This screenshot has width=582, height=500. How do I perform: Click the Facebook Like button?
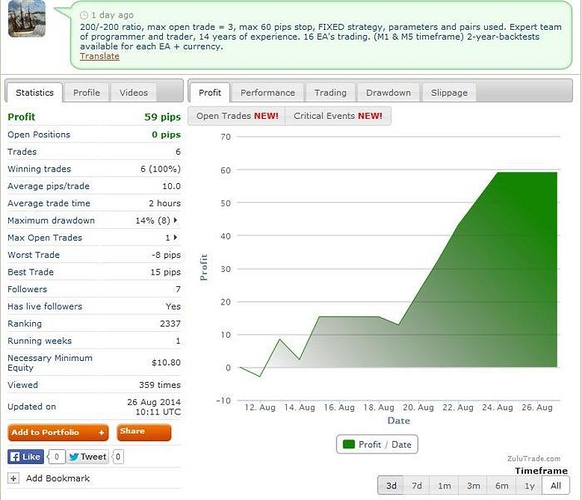tap(26, 457)
